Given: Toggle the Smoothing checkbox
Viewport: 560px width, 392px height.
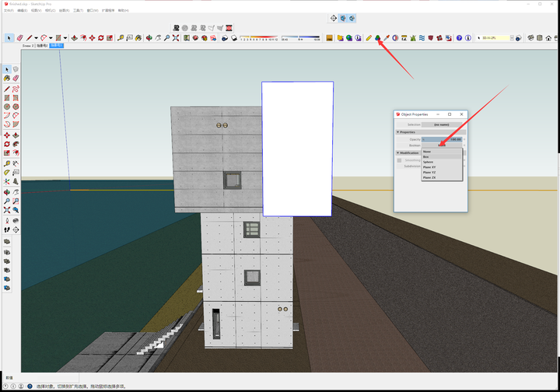Looking at the screenshot, I should click(x=400, y=160).
